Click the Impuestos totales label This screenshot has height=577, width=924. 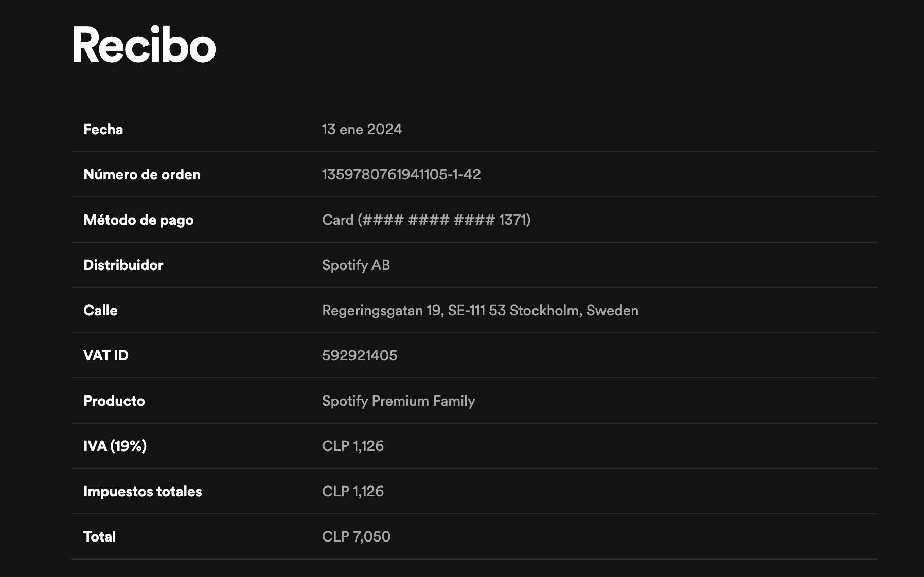coord(143,492)
